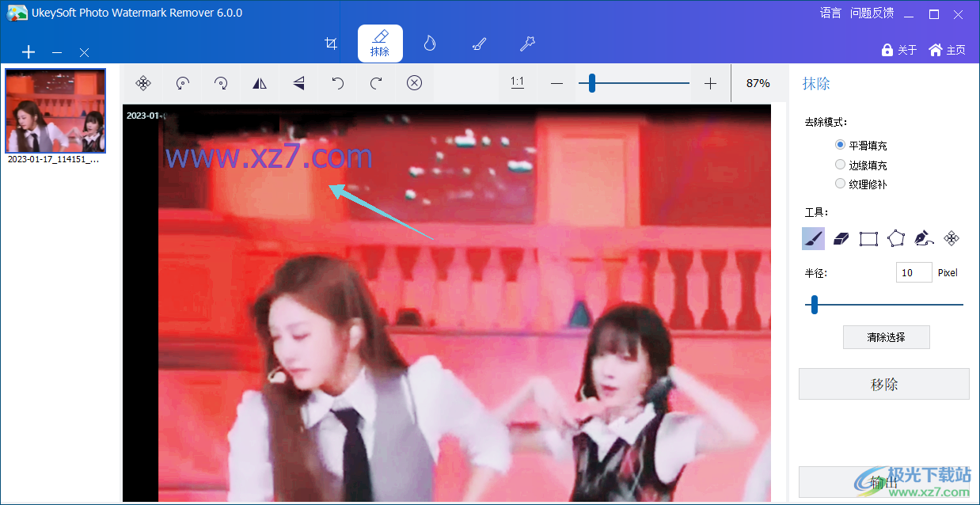Open the 语言 (language) menu
Viewport: 980px width, 505px height.
[830, 13]
